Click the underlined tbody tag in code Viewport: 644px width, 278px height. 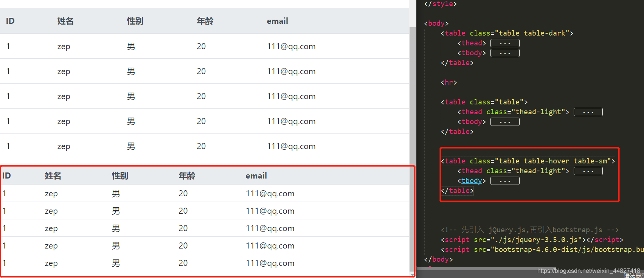pyautogui.click(x=472, y=181)
